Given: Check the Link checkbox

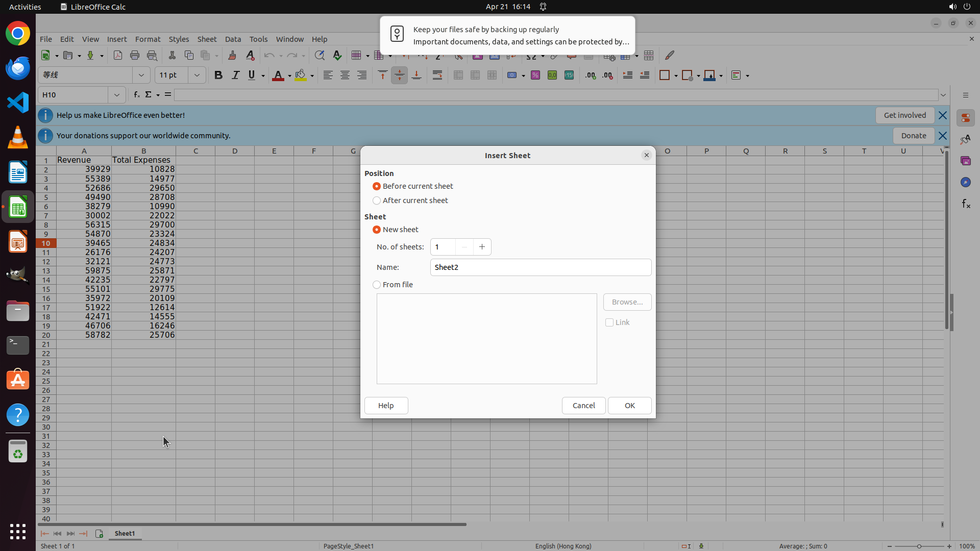Looking at the screenshot, I should pyautogui.click(x=609, y=322).
